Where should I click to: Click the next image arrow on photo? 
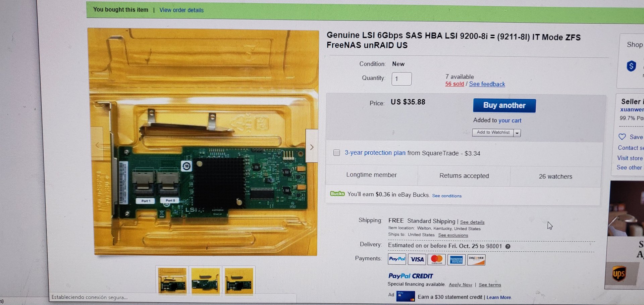(x=312, y=146)
